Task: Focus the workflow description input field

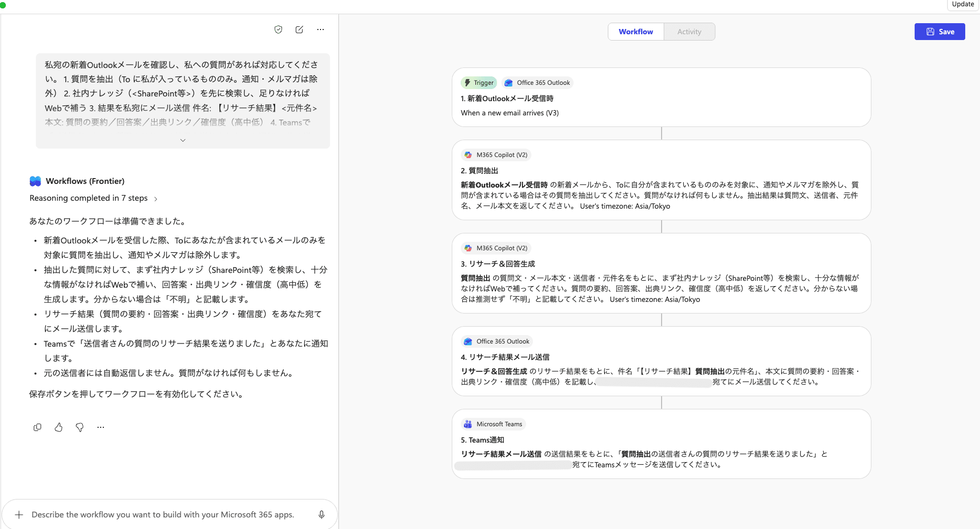Action: [x=170, y=515]
